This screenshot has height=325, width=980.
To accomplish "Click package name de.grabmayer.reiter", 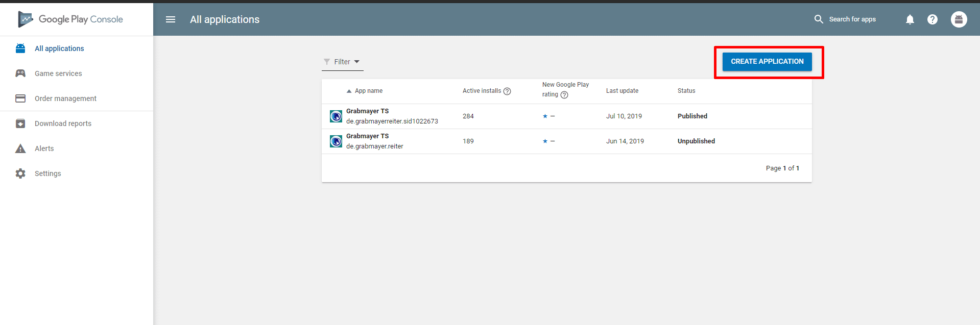I will pos(375,146).
